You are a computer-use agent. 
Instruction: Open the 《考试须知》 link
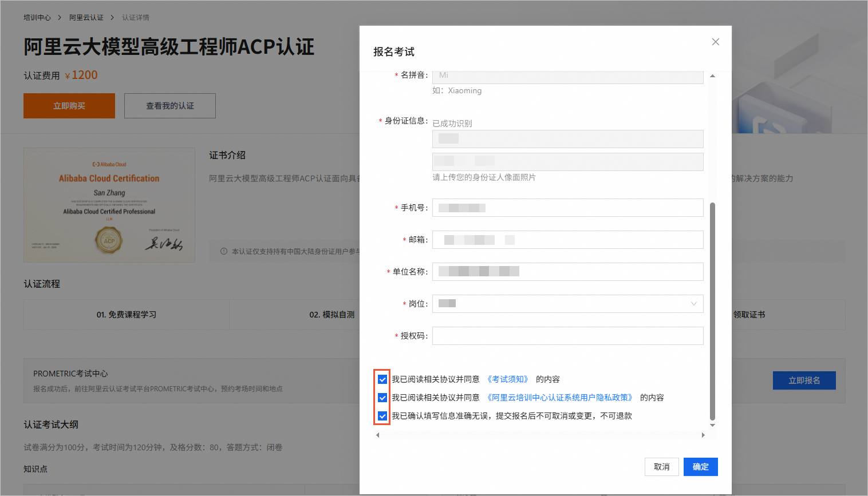(x=508, y=379)
